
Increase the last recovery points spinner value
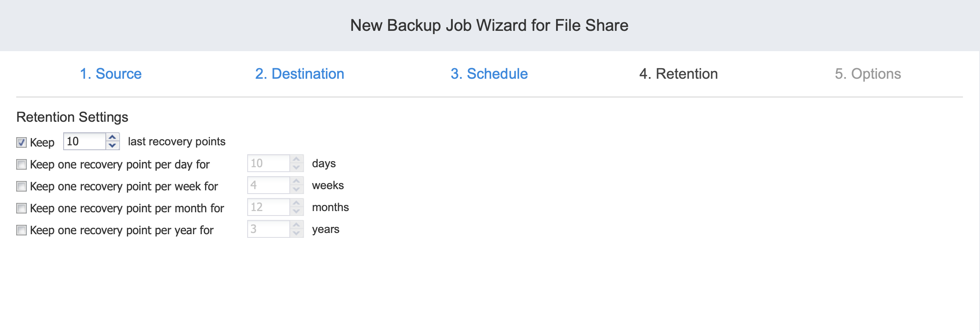pyautogui.click(x=112, y=138)
